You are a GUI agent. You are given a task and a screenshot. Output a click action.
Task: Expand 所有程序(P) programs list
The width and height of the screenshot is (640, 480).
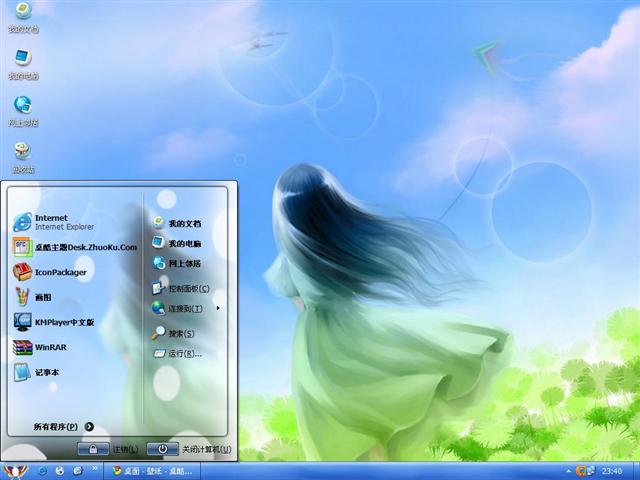click(63, 426)
